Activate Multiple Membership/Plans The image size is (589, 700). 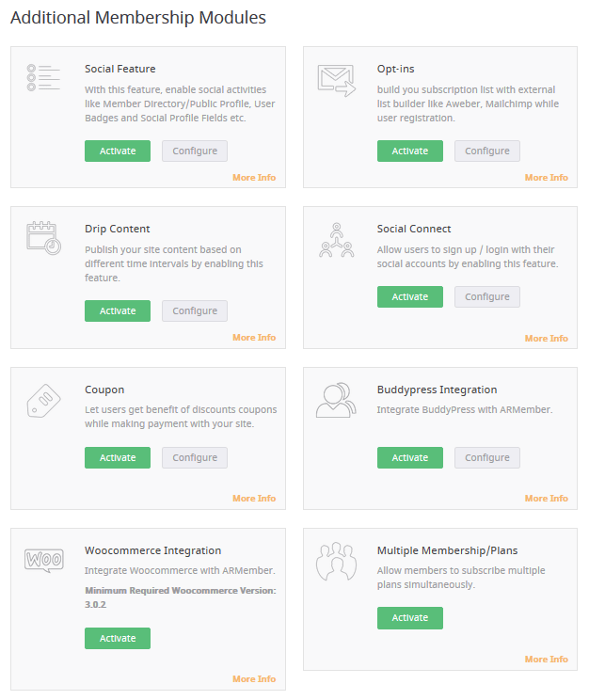[410, 618]
